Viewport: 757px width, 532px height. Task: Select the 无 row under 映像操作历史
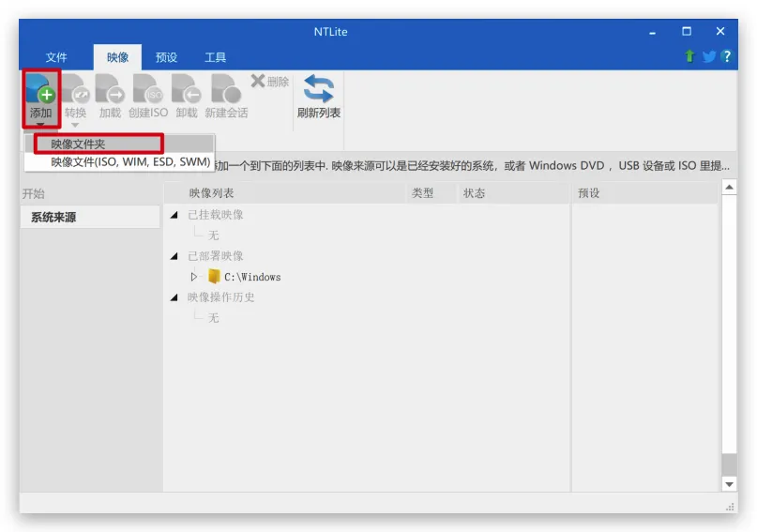(x=213, y=318)
